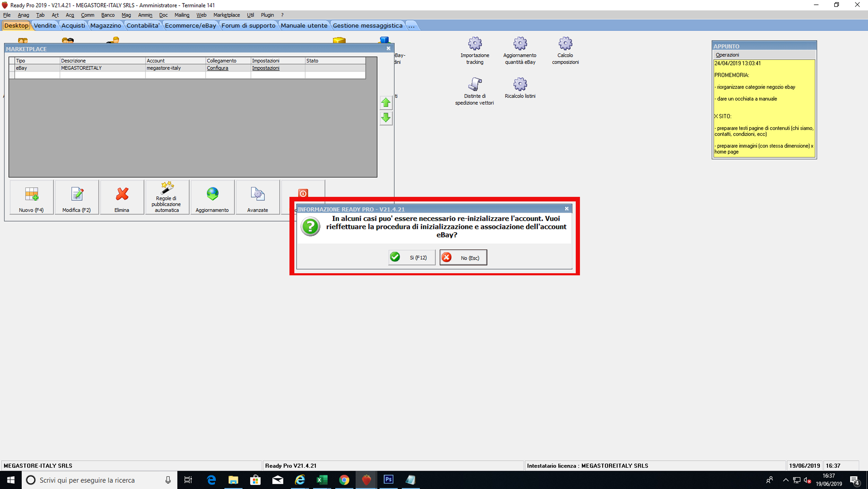This screenshot has width=868, height=489.
Task: Open Distinte di spedizione vettori icon
Action: pyautogui.click(x=475, y=91)
